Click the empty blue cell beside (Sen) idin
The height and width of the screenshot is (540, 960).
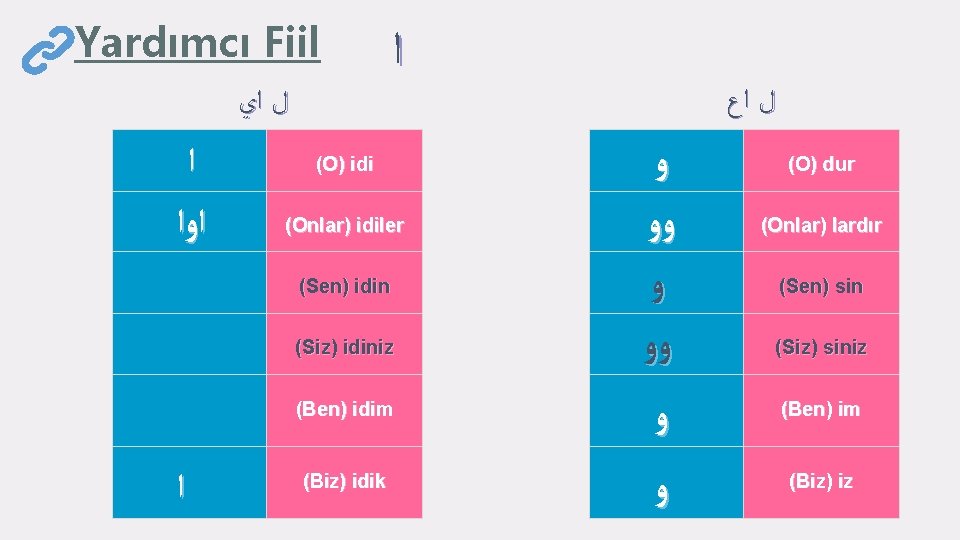[189, 283]
